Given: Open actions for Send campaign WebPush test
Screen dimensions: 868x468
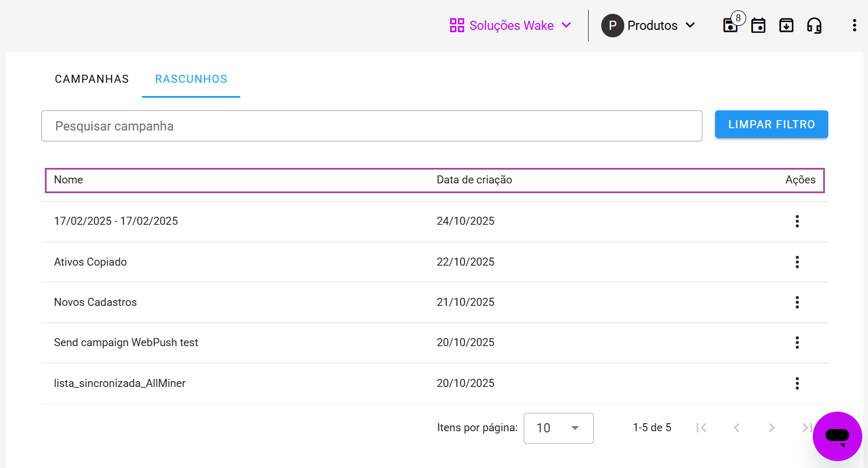Looking at the screenshot, I should pyautogui.click(x=797, y=343).
